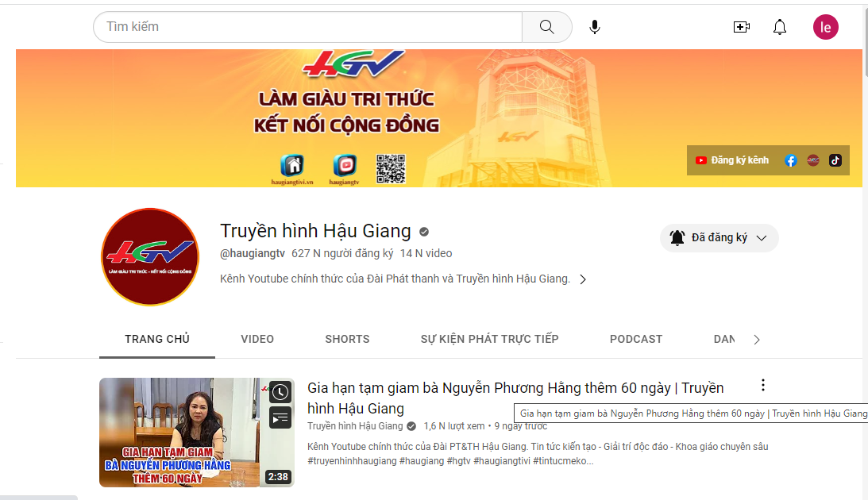Click the search magnifier button
868x500 pixels.
click(x=546, y=26)
